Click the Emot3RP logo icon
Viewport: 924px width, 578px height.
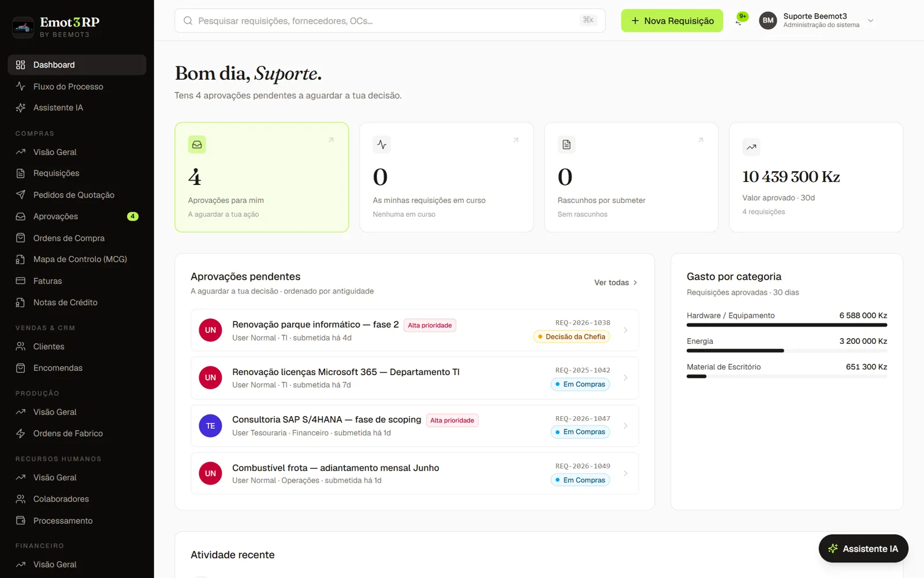coord(23,27)
